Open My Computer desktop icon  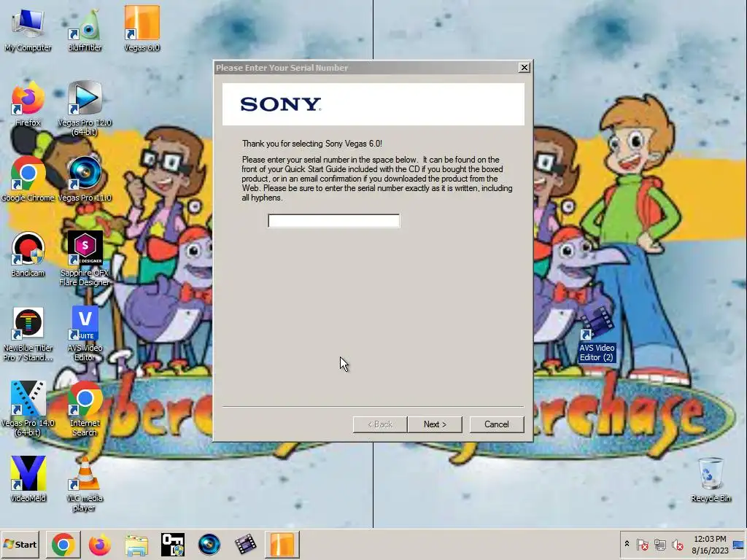(28, 28)
